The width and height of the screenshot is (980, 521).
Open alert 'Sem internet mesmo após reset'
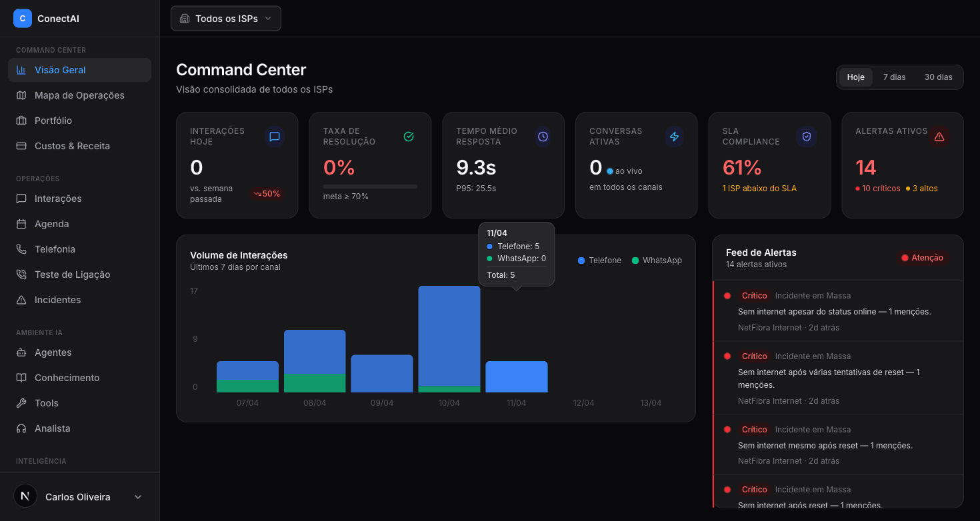tap(838, 444)
